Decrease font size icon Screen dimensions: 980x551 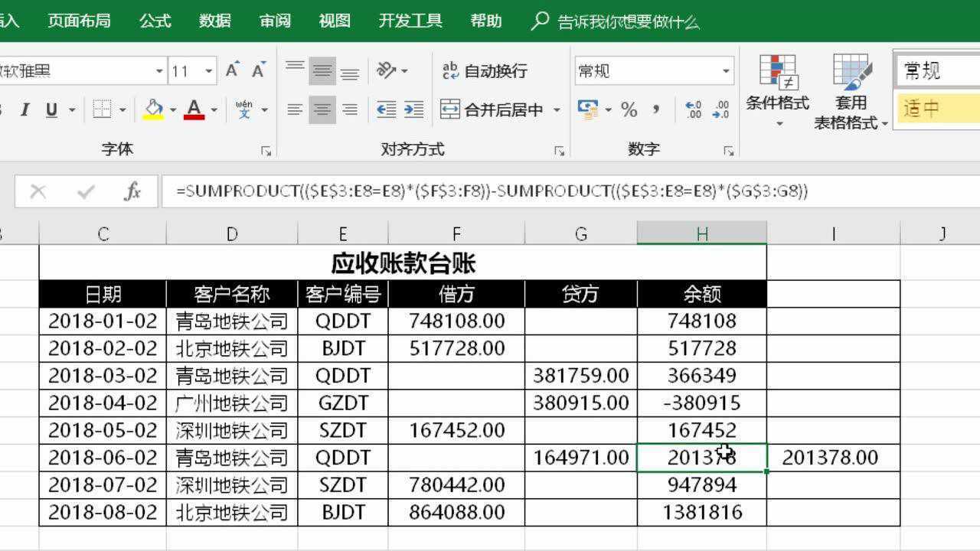[x=259, y=70]
